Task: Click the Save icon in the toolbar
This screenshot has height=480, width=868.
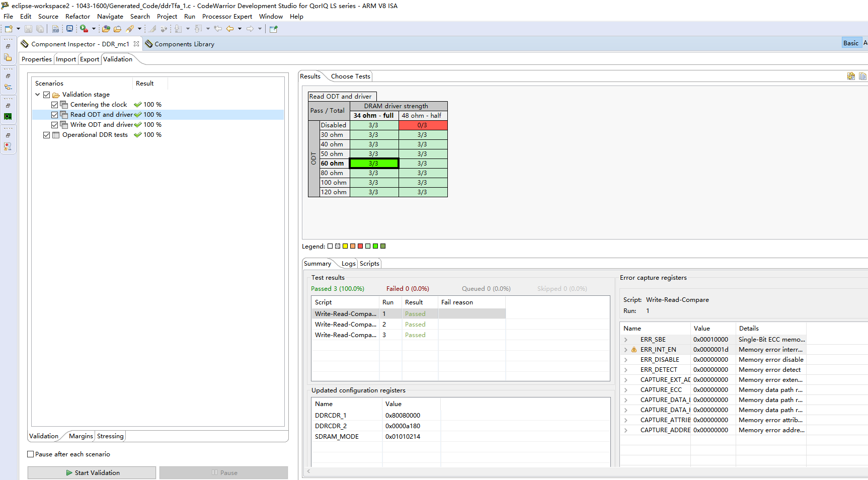Action: pos(28,29)
